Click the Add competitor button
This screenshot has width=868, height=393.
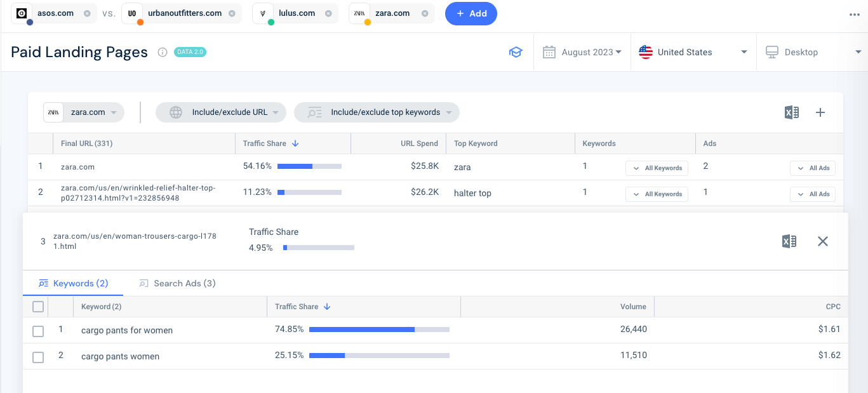coord(471,13)
